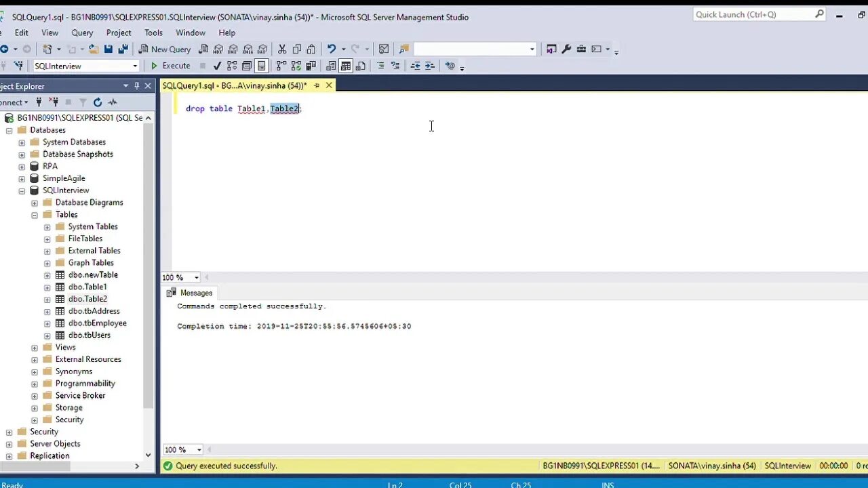This screenshot has width=868, height=488.
Task: Open the View menu
Action: (50, 33)
